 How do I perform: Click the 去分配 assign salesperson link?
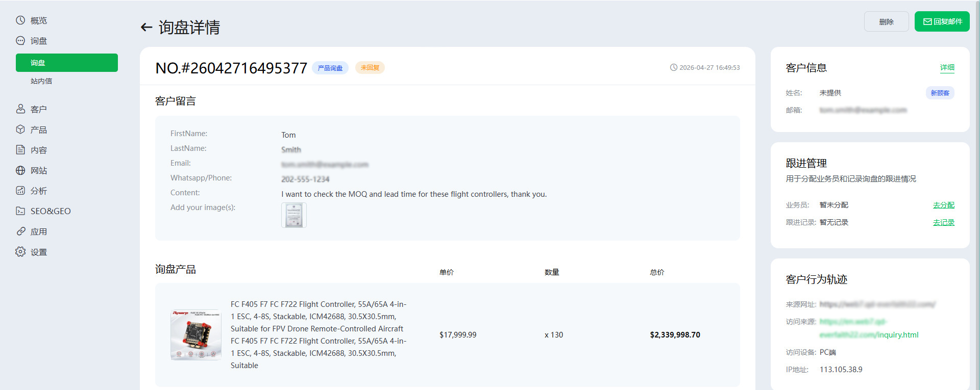944,205
